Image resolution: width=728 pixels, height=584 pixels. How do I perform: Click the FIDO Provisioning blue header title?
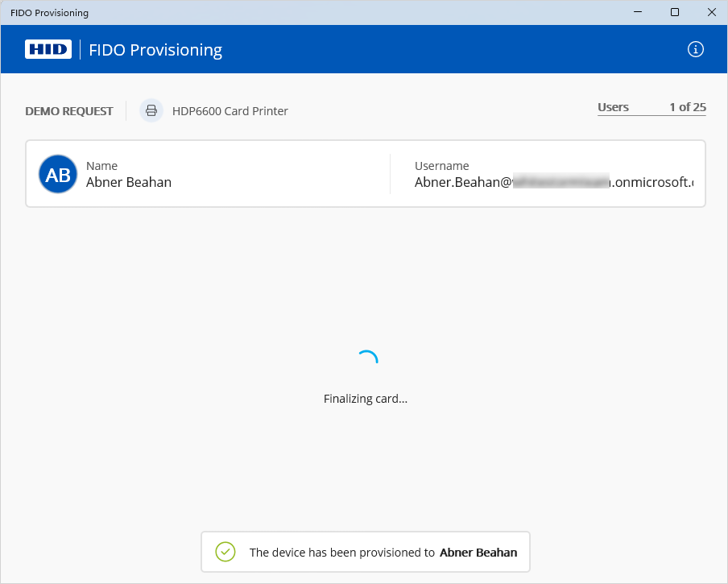(x=155, y=50)
